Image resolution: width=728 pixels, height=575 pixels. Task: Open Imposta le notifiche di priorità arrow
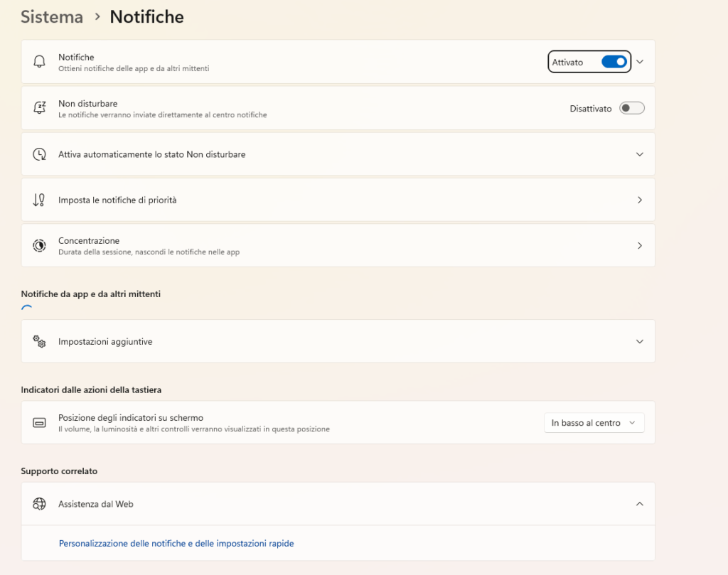coord(640,200)
